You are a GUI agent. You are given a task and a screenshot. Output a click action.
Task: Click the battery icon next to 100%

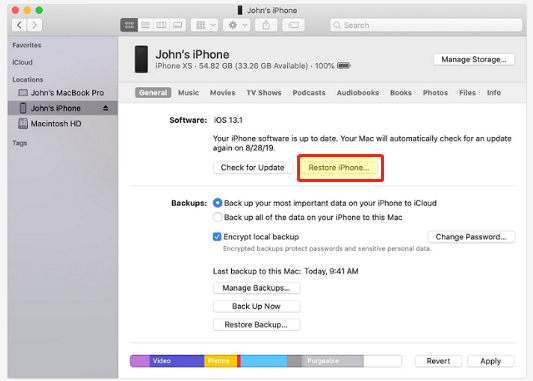344,65
